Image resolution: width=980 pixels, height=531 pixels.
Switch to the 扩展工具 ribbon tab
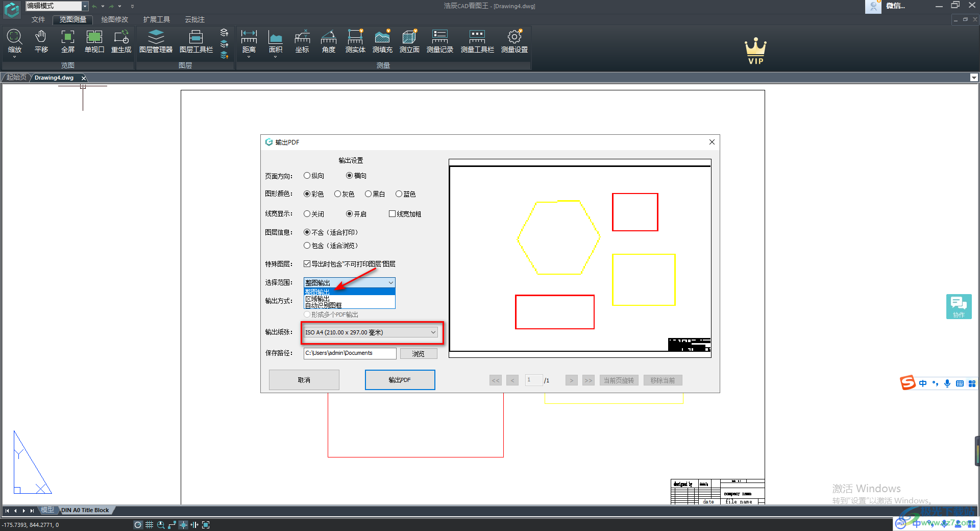[x=157, y=19]
